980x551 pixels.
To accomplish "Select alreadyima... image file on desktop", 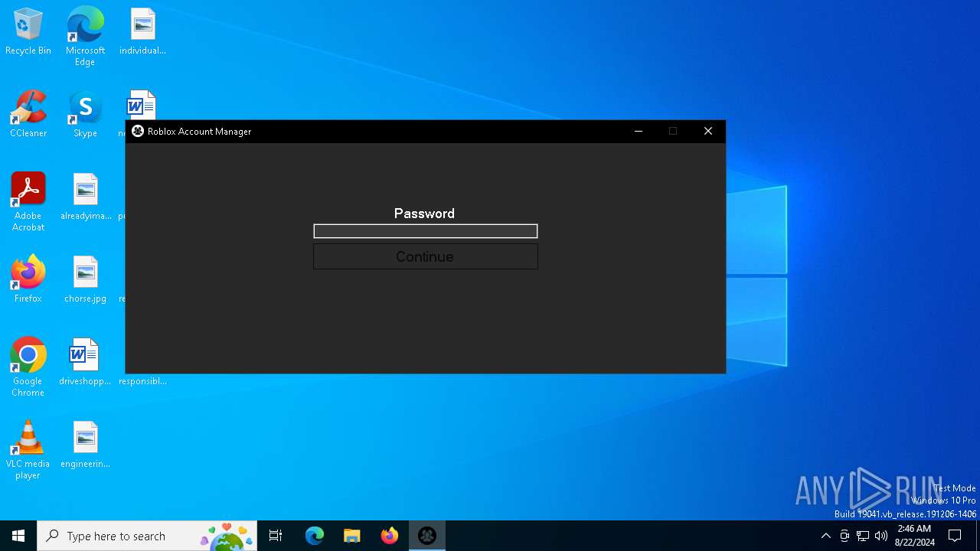I will (85, 197).
